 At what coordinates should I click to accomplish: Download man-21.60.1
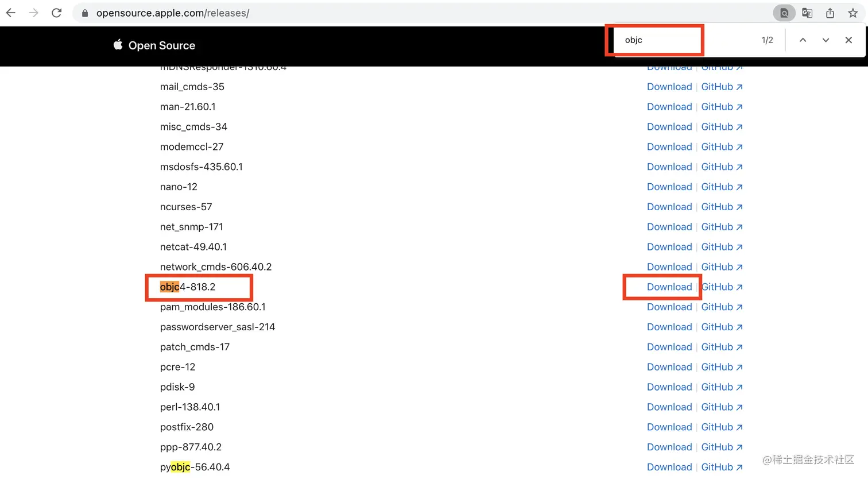(x=669, y=107)
